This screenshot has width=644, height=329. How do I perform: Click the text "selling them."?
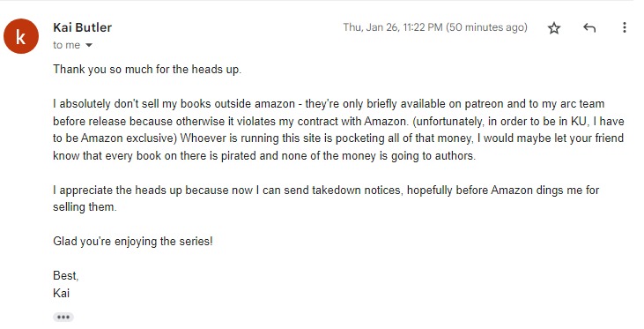pos(85,207)
